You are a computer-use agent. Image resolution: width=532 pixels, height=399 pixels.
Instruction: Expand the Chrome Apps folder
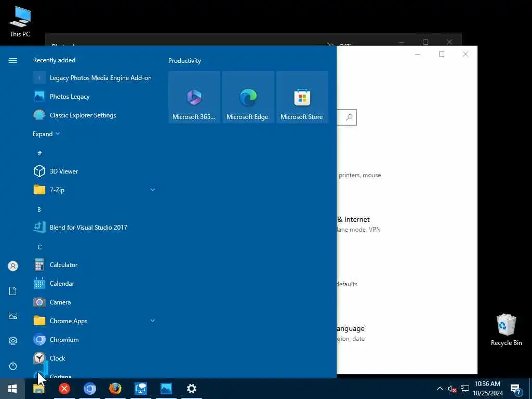(95, 321)
